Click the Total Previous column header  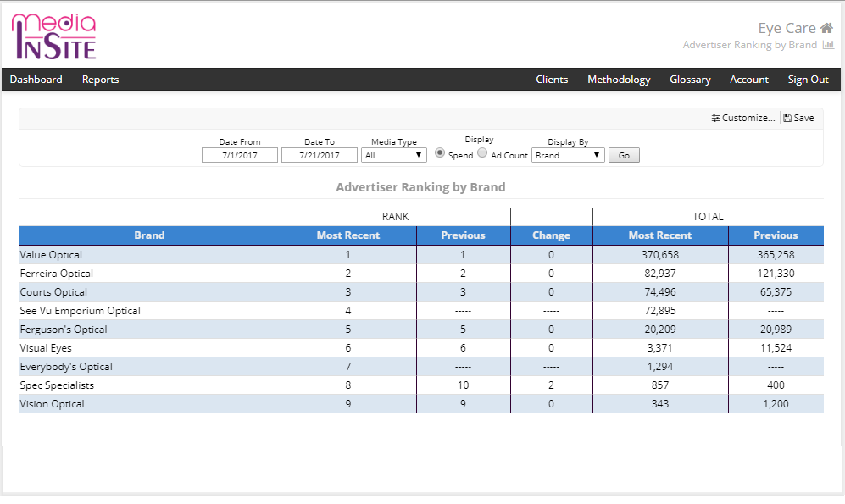point(776,235)
